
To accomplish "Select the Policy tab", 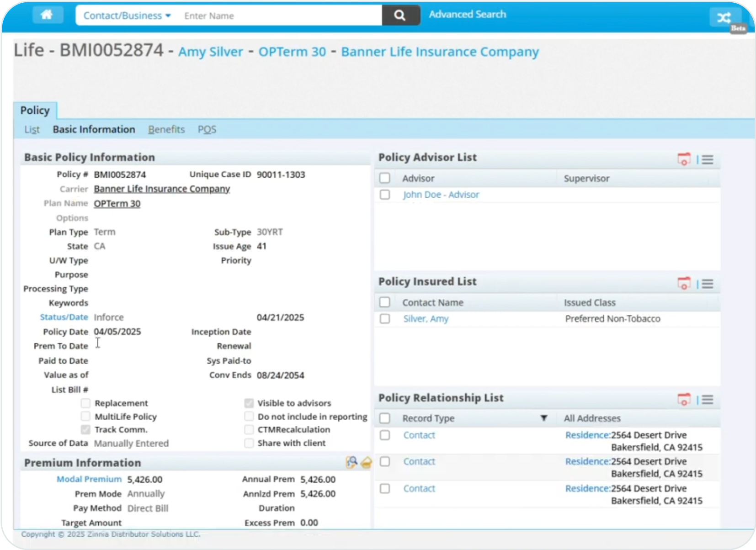I will point(35,111).
